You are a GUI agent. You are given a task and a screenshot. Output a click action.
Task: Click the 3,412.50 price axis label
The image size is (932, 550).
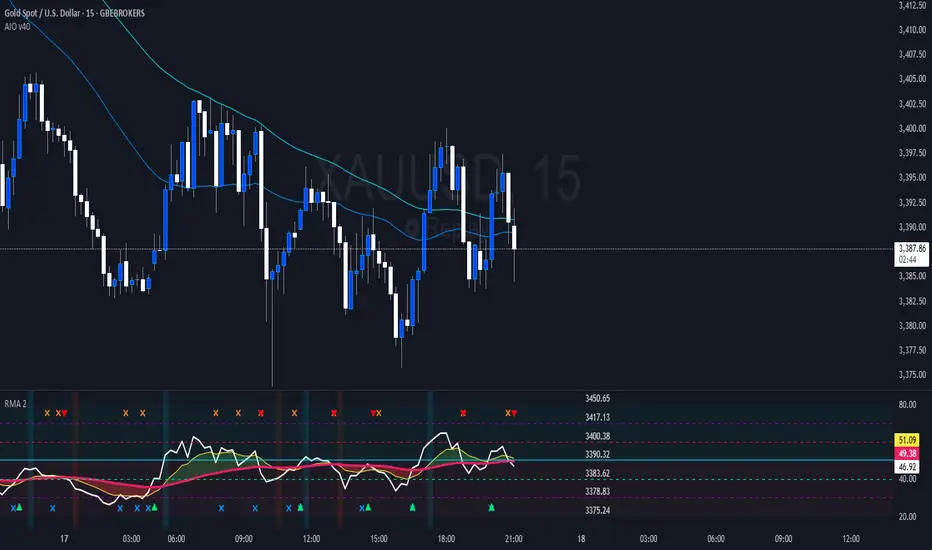[x=912, y=5]
